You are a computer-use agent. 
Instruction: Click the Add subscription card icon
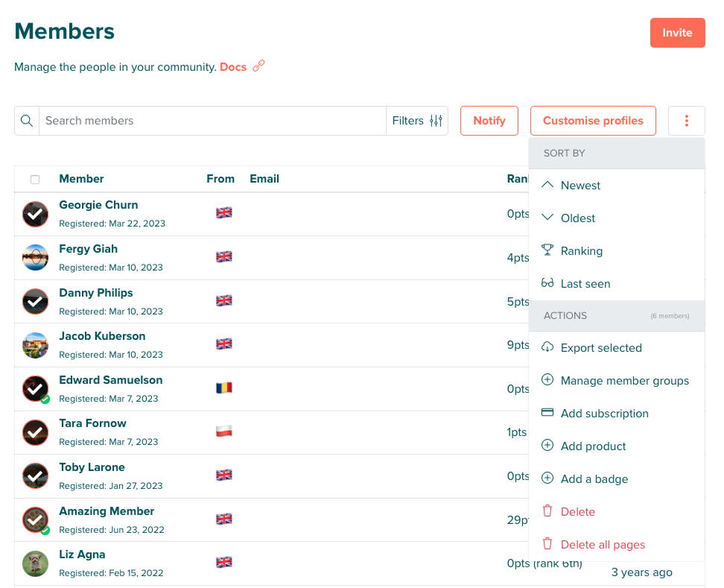[547, 413]
